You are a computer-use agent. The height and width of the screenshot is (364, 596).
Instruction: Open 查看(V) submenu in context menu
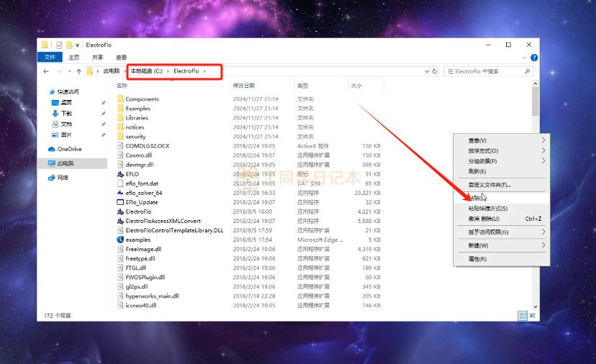point(502,140)
